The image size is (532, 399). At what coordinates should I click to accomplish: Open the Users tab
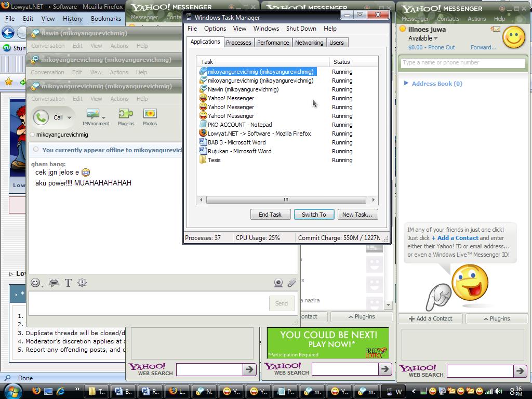coord(337,43)
